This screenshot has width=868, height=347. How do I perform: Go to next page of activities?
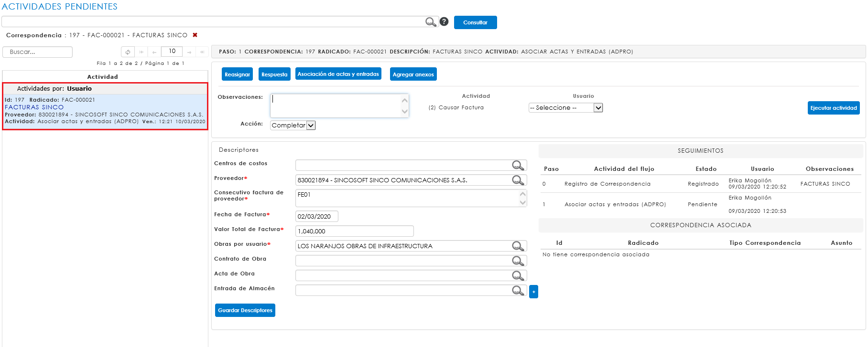[189, 52]
